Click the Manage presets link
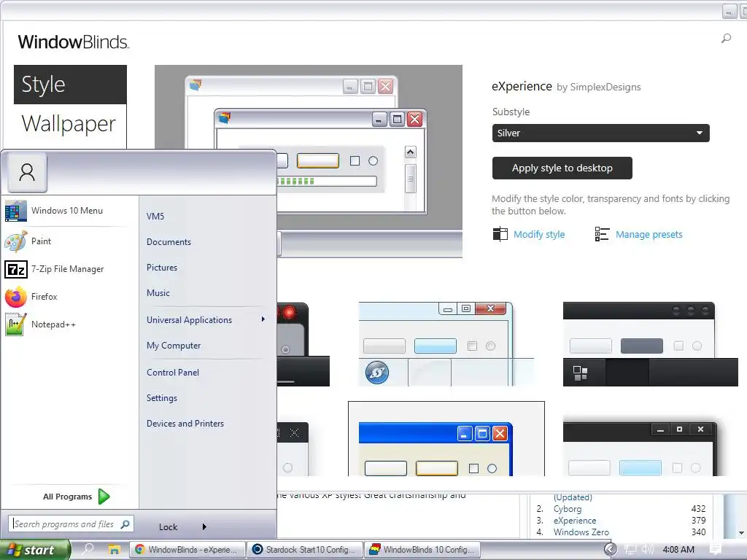747x560 pixels. (649, 234)
